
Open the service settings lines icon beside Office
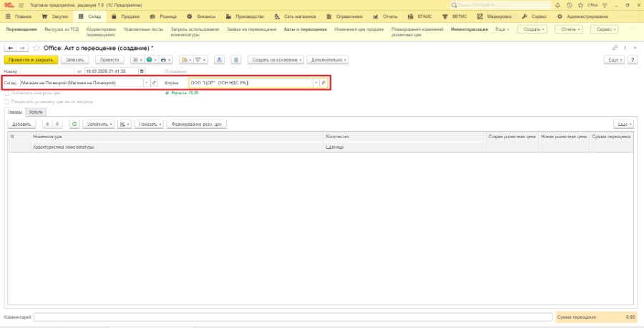pos(605,5)
